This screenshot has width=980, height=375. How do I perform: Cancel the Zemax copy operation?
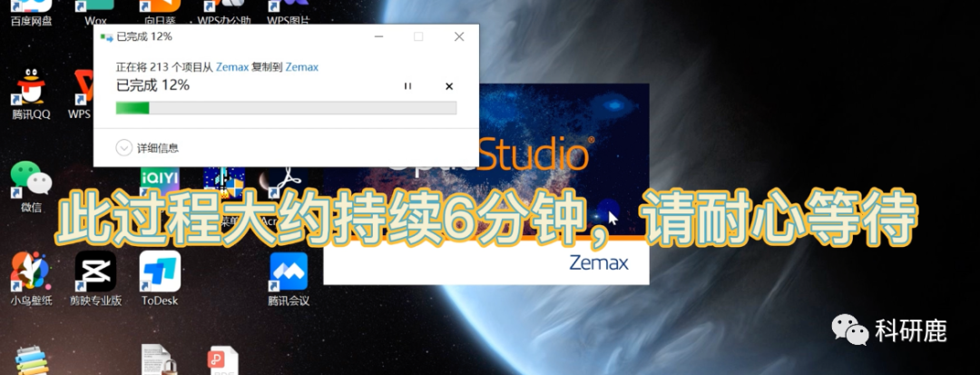point(448,86)
